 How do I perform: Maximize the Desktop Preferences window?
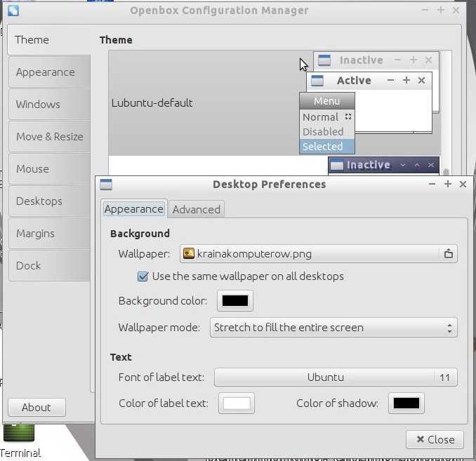(447, 184)
